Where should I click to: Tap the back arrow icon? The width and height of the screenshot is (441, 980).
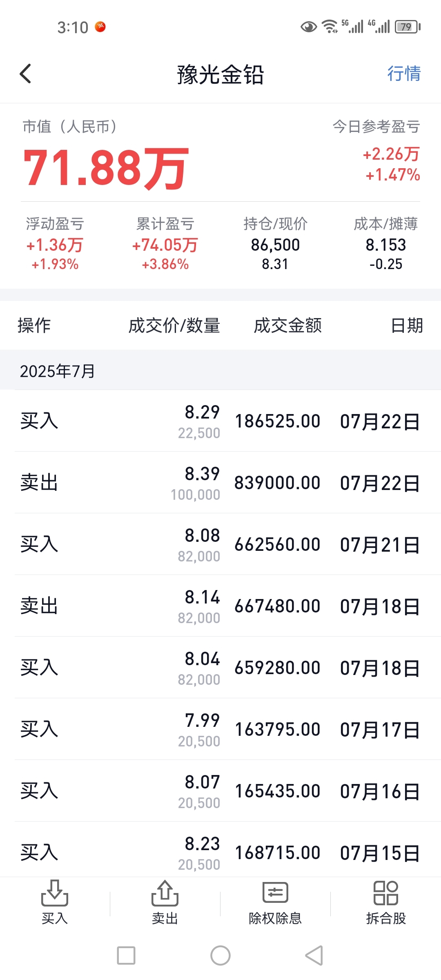[x=25, y=74]
